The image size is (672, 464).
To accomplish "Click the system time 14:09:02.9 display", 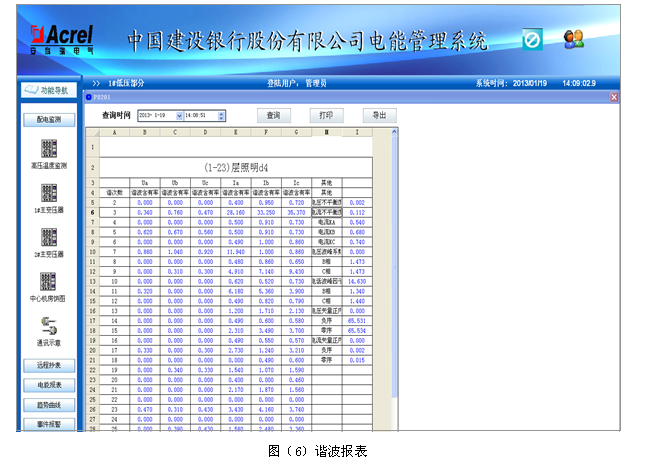I will (x=579, y=83).
